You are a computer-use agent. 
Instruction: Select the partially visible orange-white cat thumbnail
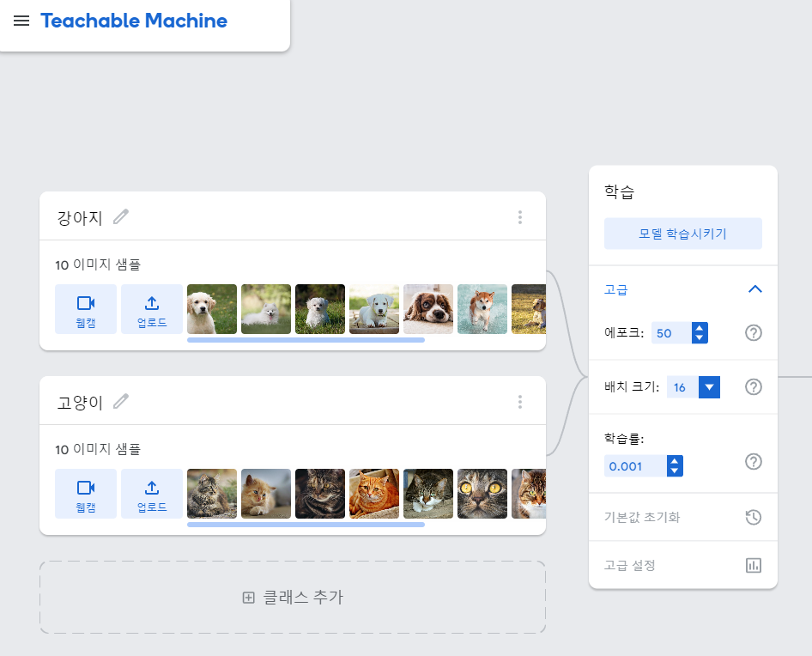(529, 494)
